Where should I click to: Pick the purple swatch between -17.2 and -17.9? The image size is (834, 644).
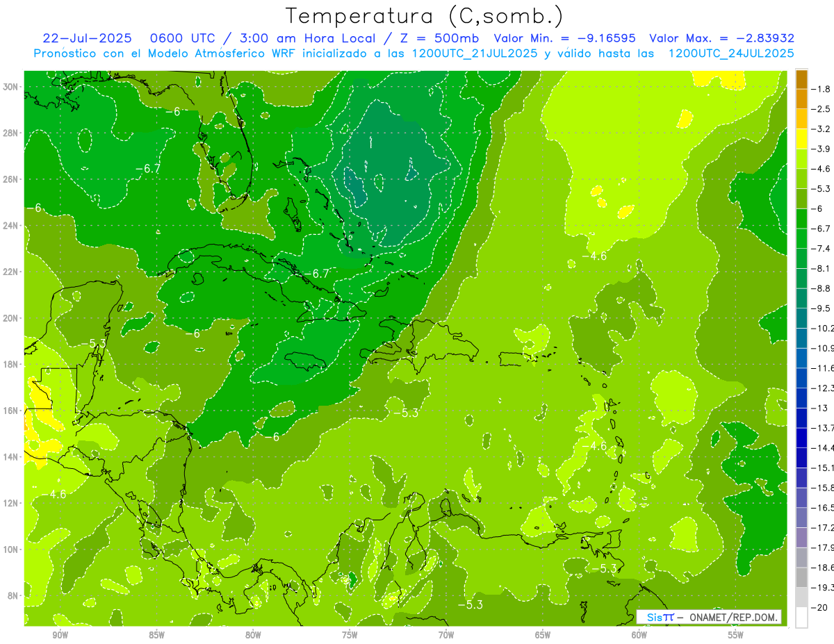point(801,538)
